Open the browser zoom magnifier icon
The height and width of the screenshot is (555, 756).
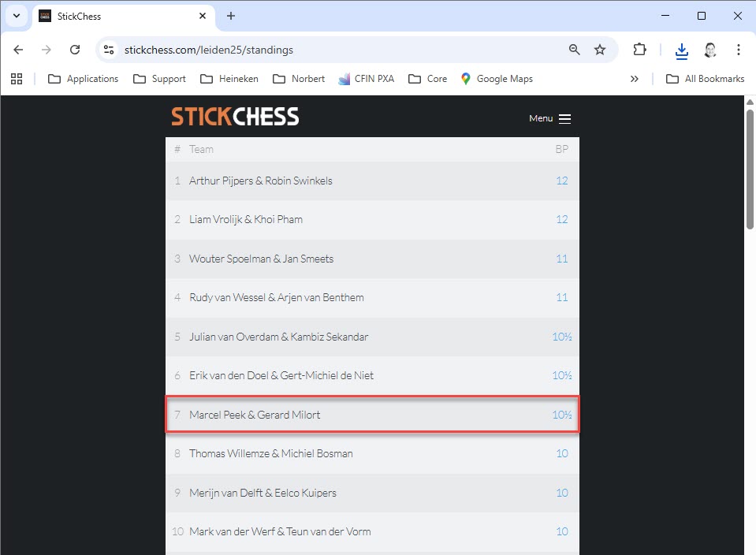click(574, 50)
